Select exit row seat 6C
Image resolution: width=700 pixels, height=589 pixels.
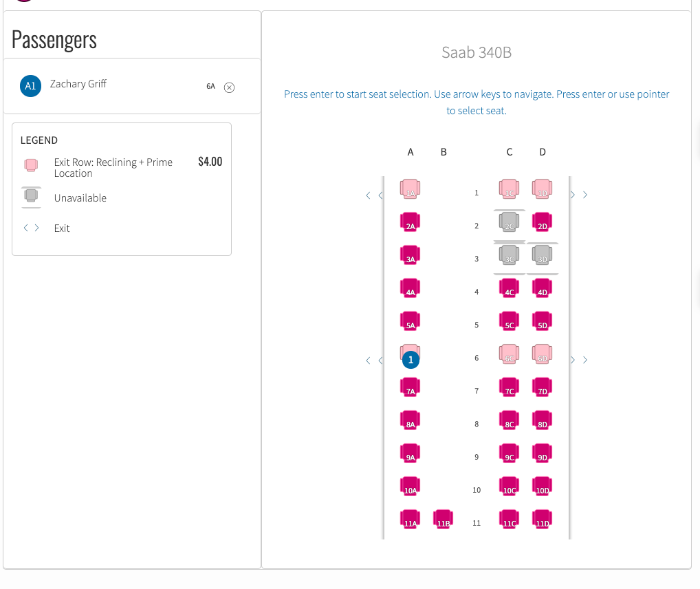(x=510, y=354)
